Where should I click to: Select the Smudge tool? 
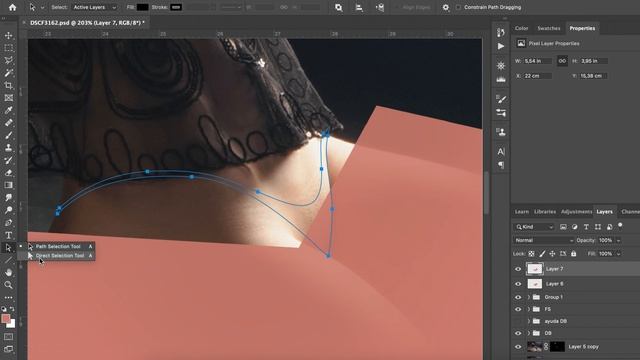pyautogui.click(x=9, y=198)
